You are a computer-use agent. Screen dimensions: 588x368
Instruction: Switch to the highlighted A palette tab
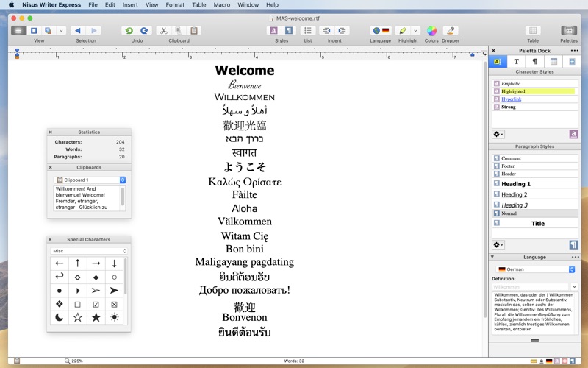[x=498, y=62]
